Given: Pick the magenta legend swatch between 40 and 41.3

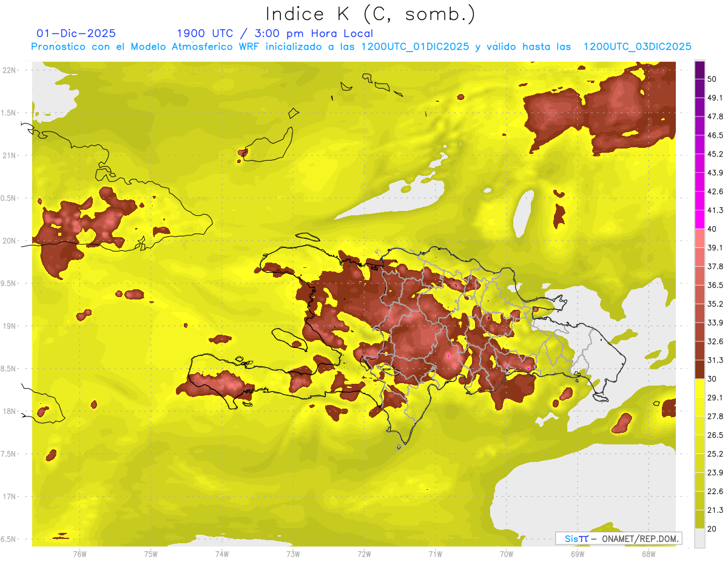Looking at the screenshot, I should 699,219.
